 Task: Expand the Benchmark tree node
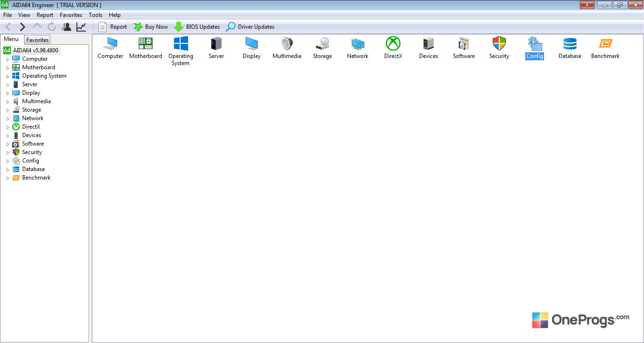[8, 178]
